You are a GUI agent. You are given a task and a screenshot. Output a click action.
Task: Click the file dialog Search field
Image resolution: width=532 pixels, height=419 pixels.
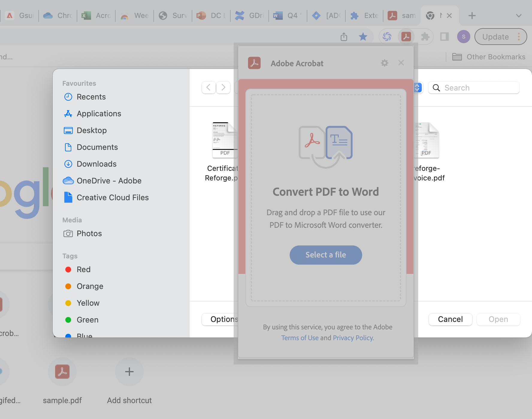(x=474, y=88)
